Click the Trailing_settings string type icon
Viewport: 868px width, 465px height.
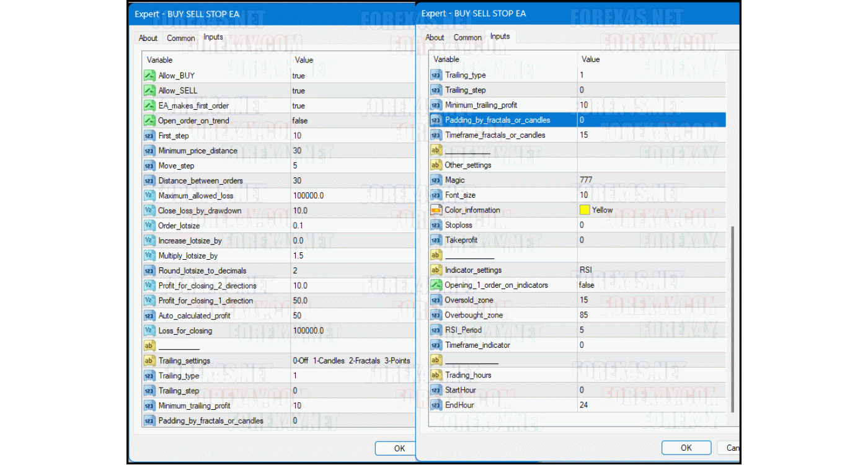point(149,361)
